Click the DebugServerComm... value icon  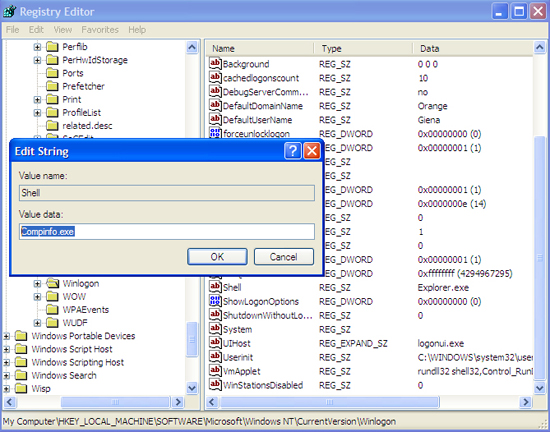point(215,92)
